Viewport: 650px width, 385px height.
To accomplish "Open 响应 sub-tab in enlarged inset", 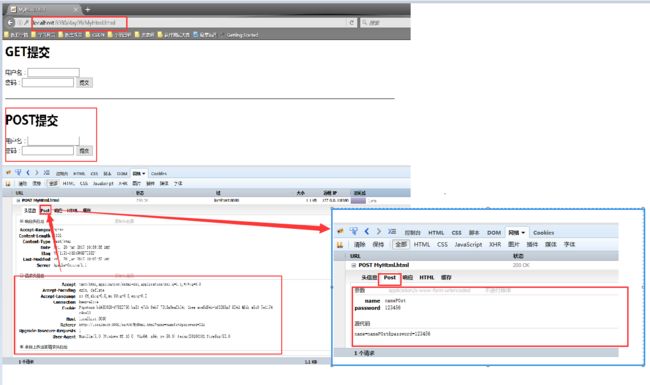I will (408, 278).
